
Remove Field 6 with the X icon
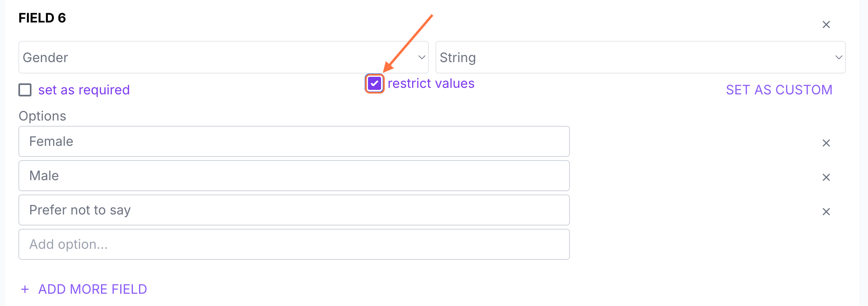[x=826, y=25]
